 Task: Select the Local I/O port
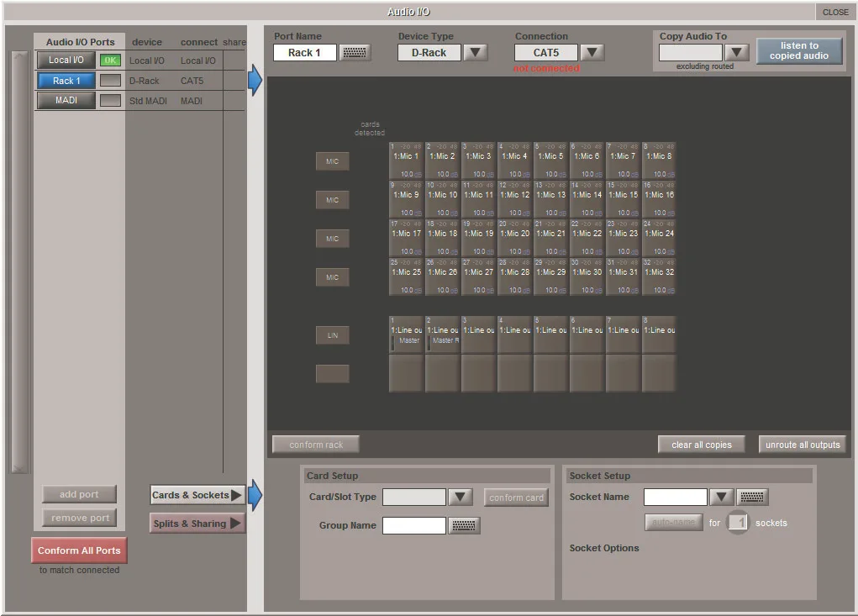tap(66, 61)
